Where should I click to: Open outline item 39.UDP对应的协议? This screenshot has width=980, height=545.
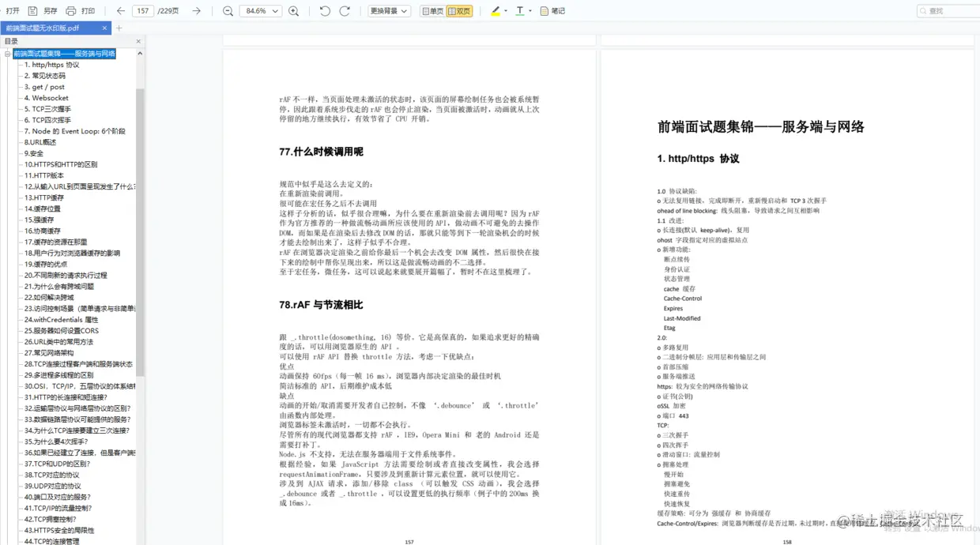click(x=51, y=485)
